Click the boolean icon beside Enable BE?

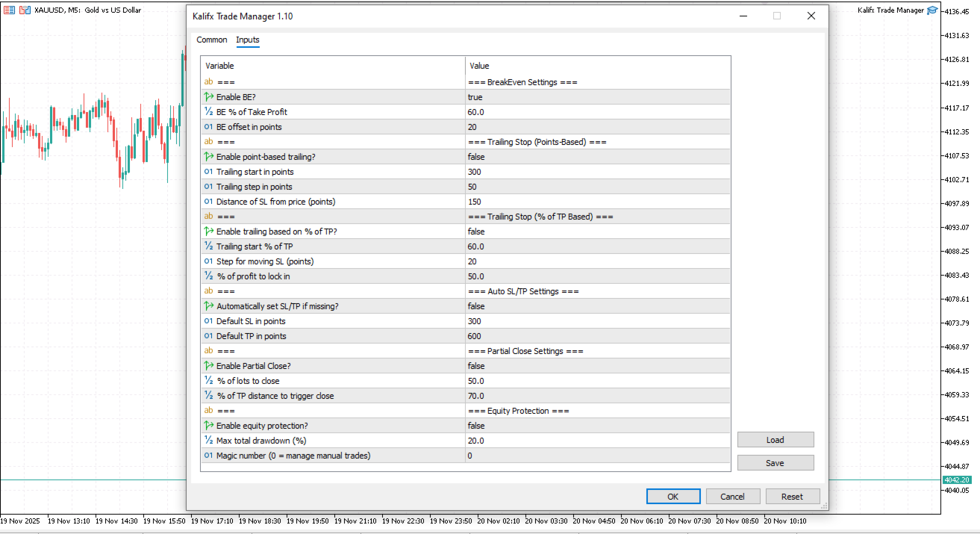click(209, 97)
